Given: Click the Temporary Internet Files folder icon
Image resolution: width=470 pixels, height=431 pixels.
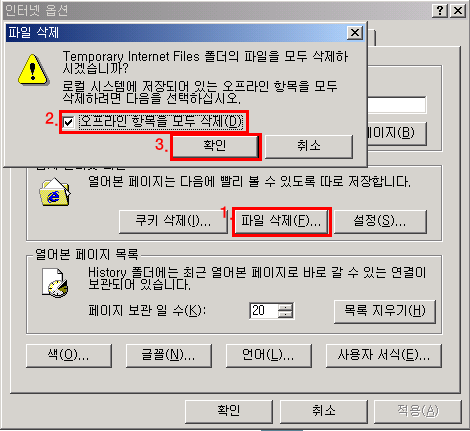Looking at the screenshot, I should [55, 192].
